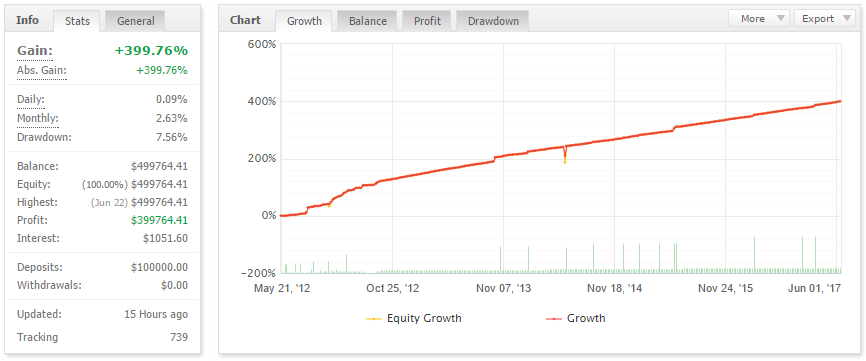This screenshot has width=866, height=361.
Task: Switch to the Balance chart tab
Action: pos(368,21)
